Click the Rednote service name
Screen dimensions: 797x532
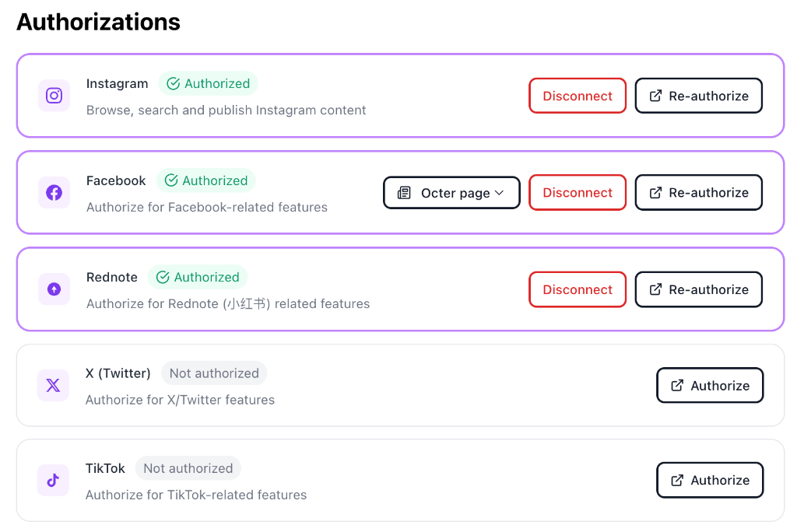click(112, 278)
